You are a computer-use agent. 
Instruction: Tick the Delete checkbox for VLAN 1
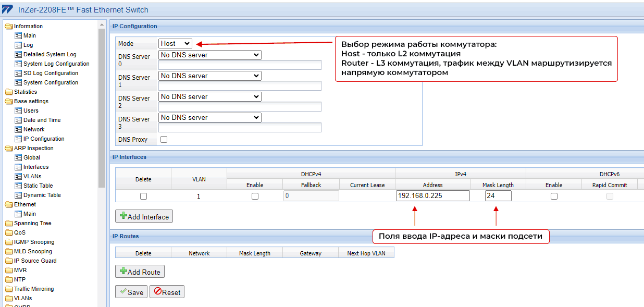(143, 197)
